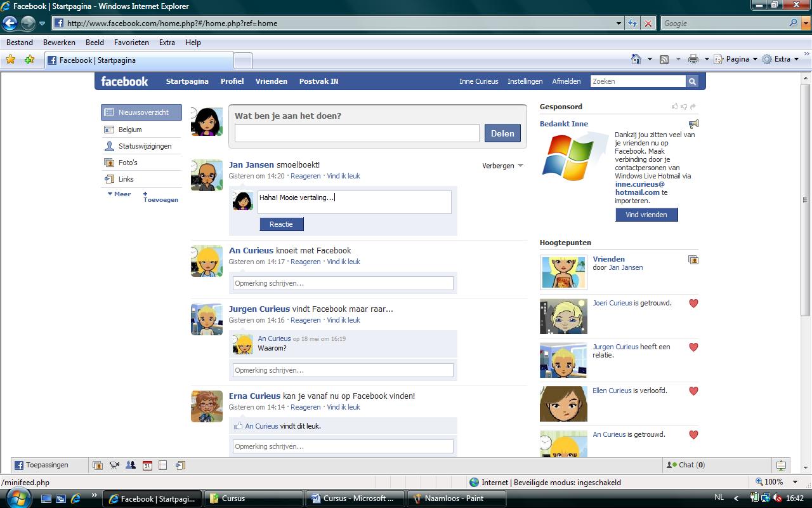Click the Zoeken search field in Facebook header

[638, 81]
